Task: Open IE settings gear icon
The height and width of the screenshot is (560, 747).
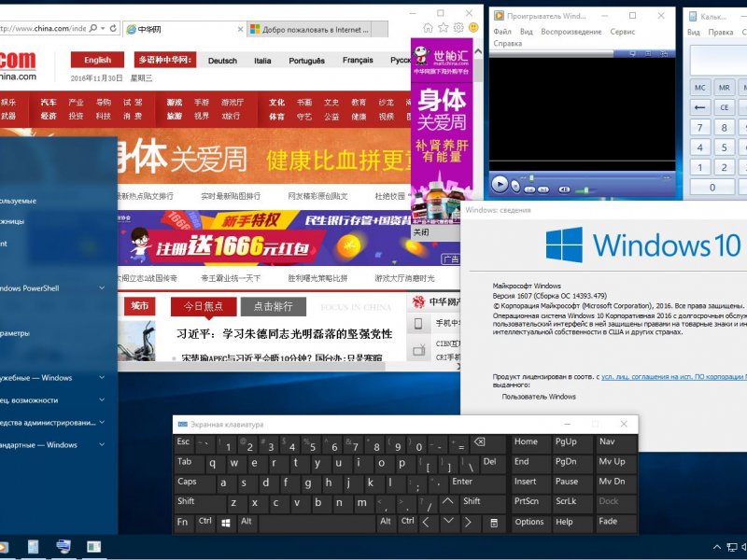Action: pyautogui.click(x=458, y=28)
